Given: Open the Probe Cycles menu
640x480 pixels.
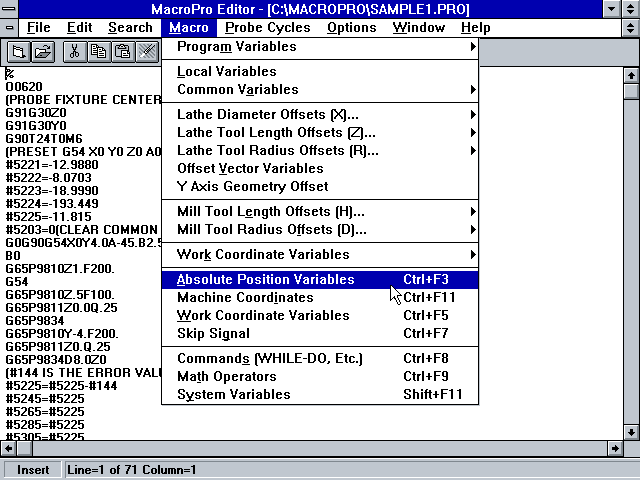Looking at the screenshot, I should click(x=268, y=28).
